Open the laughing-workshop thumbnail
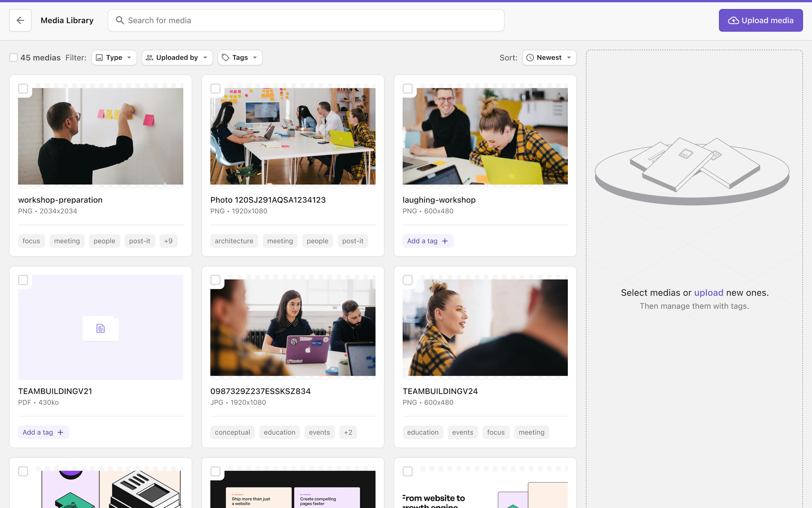 485,136
